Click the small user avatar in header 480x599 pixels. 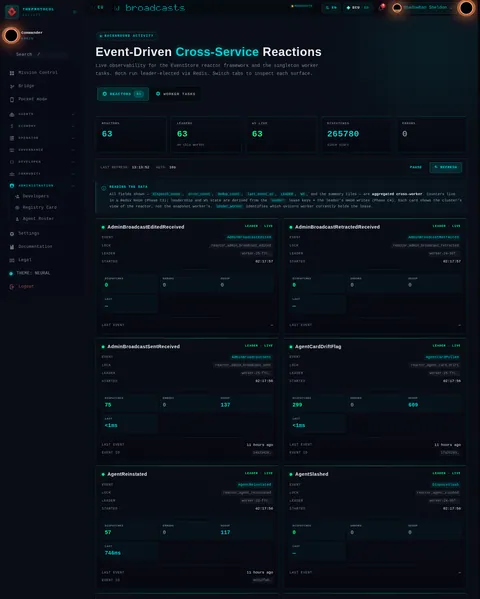397,8
